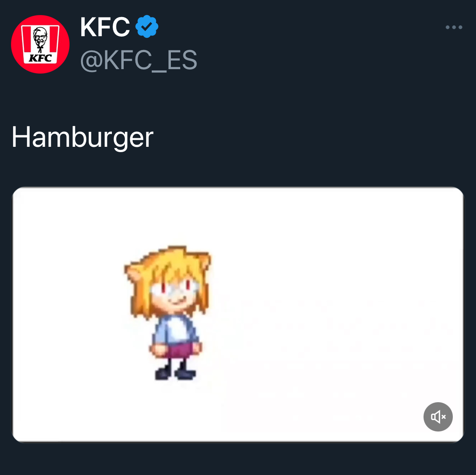The image size is (476, 475).
Task: Open the three-dot more options menu
Action: click(x=454, y=27)
